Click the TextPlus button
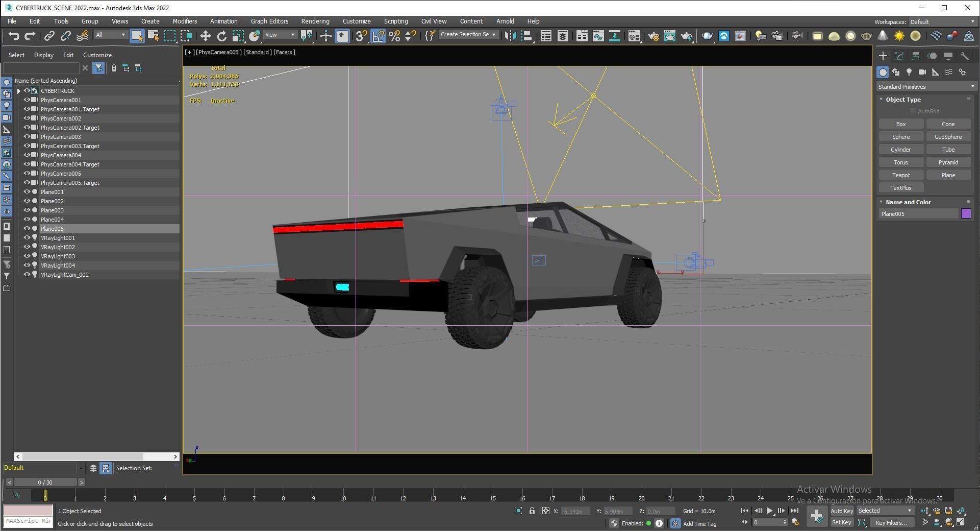Image resolution: width=980 pixels, height=531 pixels. click(x=900, y=188)
